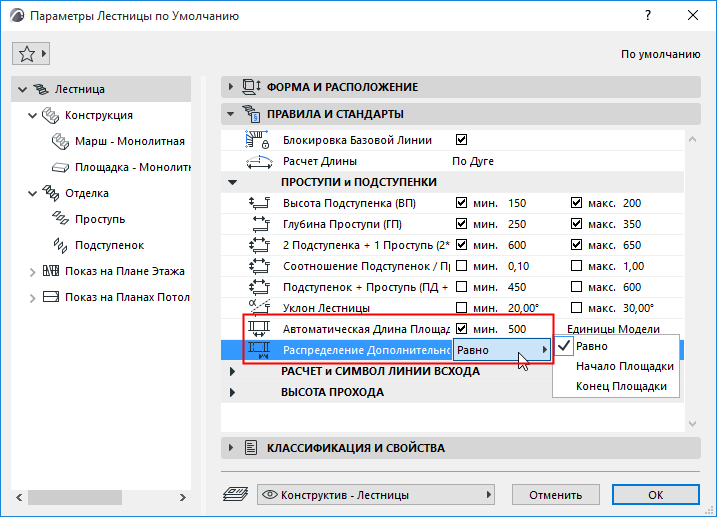Click the Марш - Монолитная flight icon

pos(60,141)
